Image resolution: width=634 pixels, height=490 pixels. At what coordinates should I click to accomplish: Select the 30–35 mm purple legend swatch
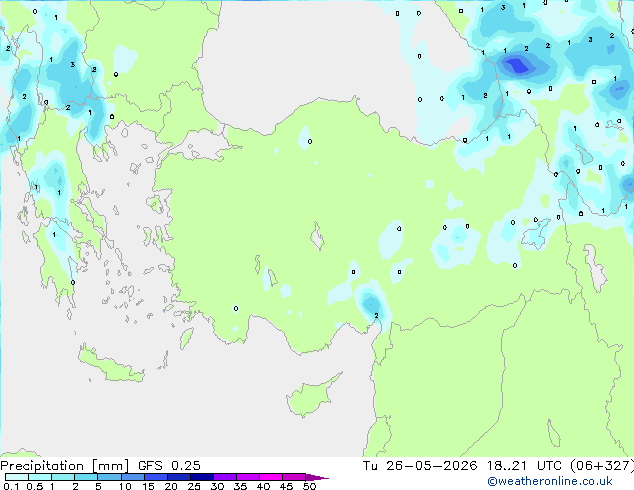tap(224, 477)
